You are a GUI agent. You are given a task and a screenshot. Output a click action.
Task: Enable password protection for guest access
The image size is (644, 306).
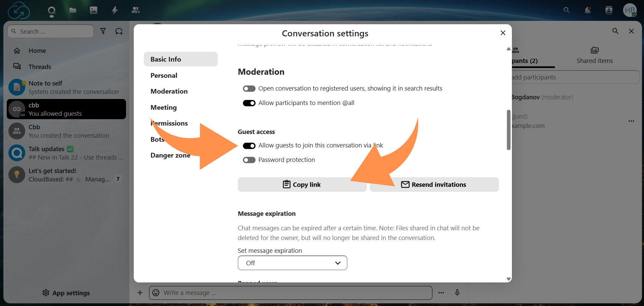[249, 160]
